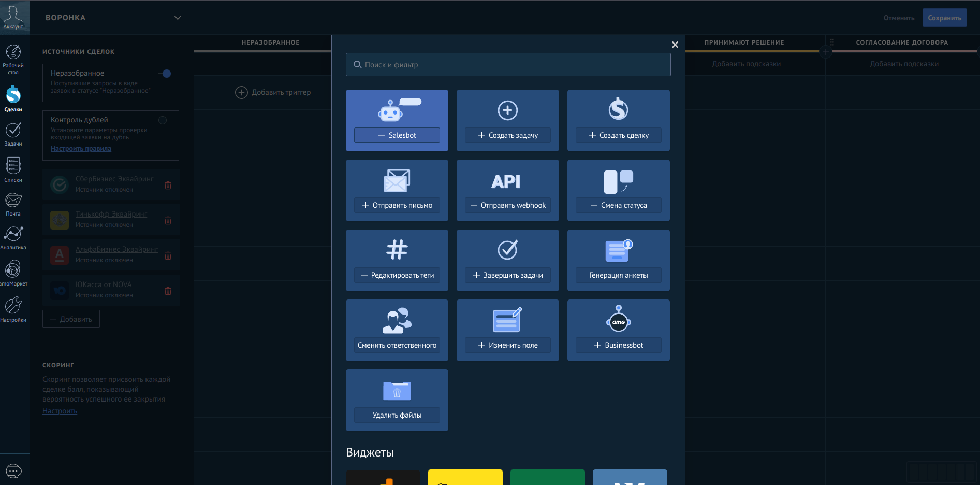Toggle the Неразобранное source switch
The image size is (980, 485).
[x=165, y=74]
